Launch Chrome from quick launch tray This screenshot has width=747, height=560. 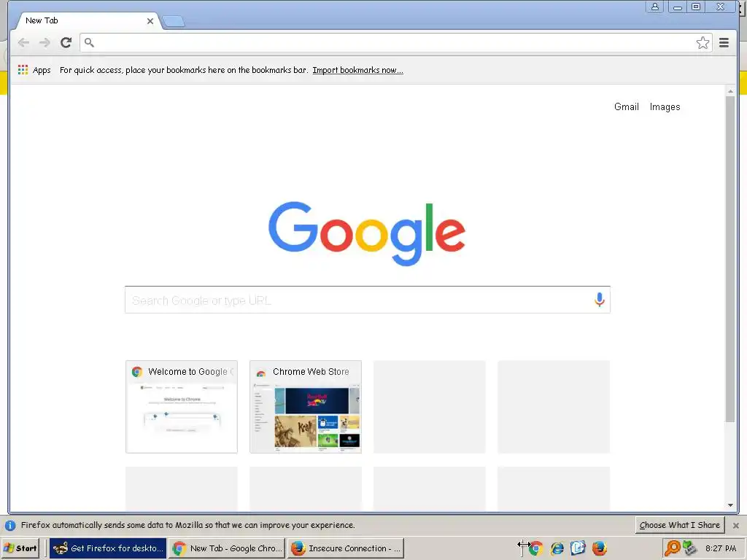pyautogui.click(x=535, y=548)
